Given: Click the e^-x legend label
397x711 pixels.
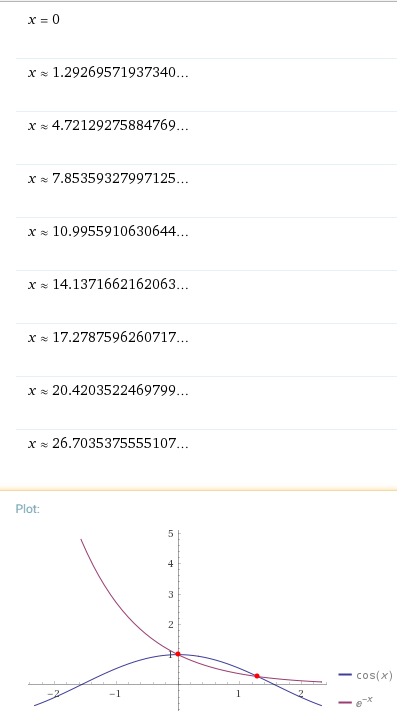Looking at the screenshot, I should 365,701.
